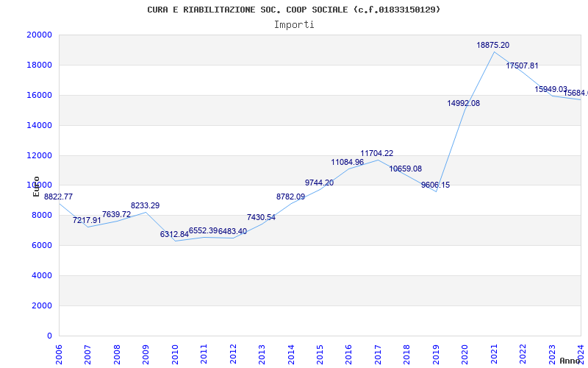
Task: Click the 0 y-axis label
Action: (49, 336)
